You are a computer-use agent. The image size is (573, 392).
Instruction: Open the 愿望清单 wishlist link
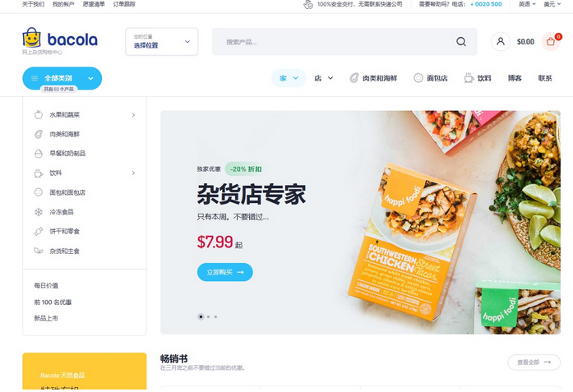click(x=94, y=4)
